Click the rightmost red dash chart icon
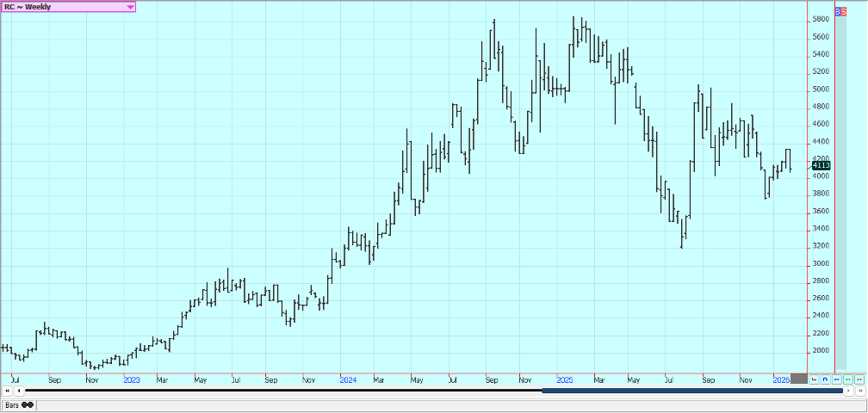This screenshot has width=868, height=413. (859, 379)
